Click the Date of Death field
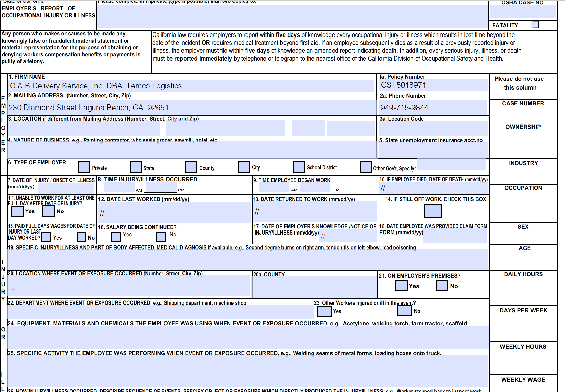Image resolution: width=565 pixels, height=392 pixels. [x=434, y=188]
